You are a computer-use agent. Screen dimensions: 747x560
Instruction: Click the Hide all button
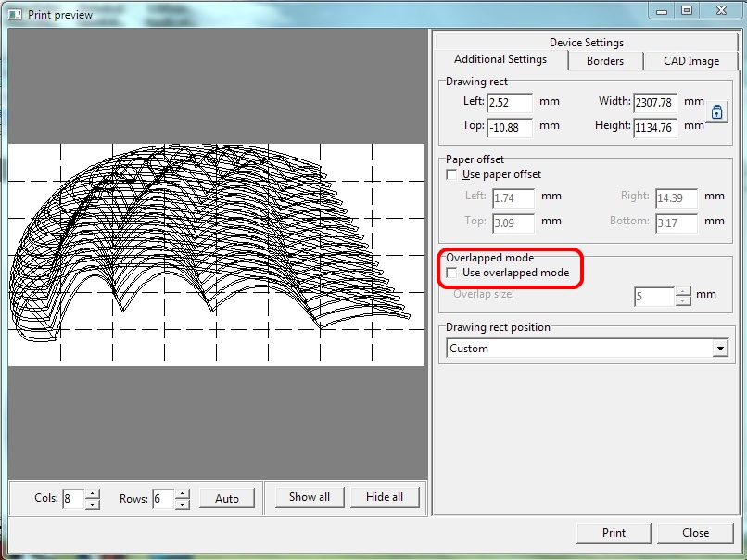tap(384, 497)
